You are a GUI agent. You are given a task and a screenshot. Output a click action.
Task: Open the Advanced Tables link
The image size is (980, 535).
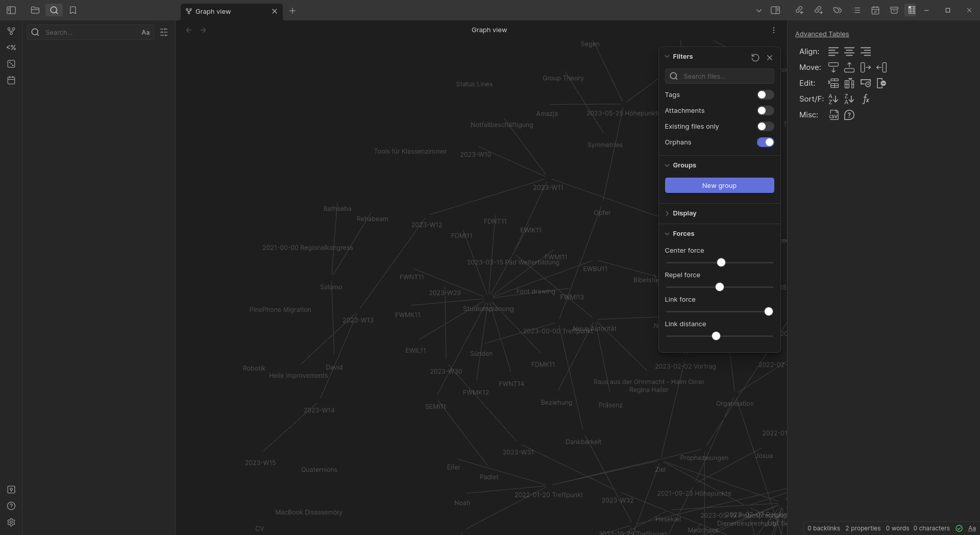click(x=822, y=34)
